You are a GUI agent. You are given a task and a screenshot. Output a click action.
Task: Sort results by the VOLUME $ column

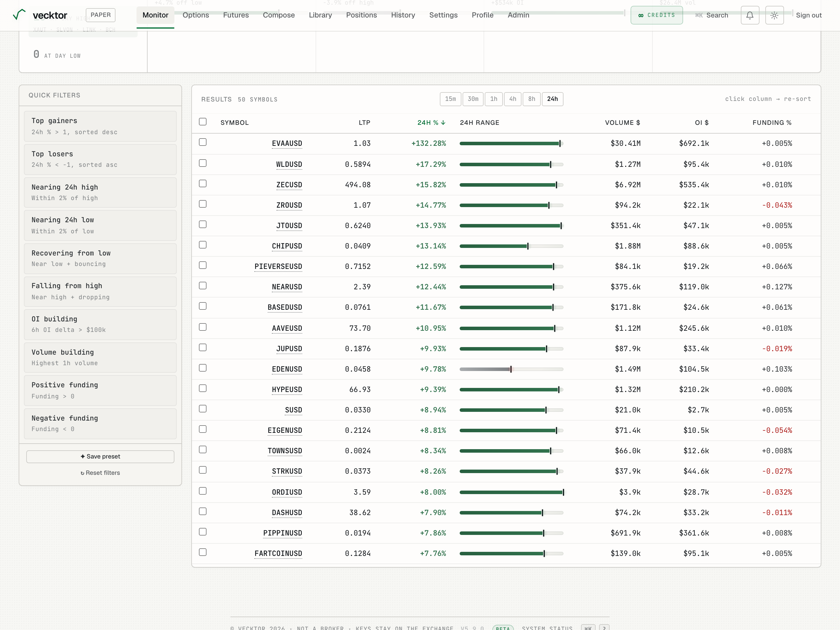(x=622, y=123)
